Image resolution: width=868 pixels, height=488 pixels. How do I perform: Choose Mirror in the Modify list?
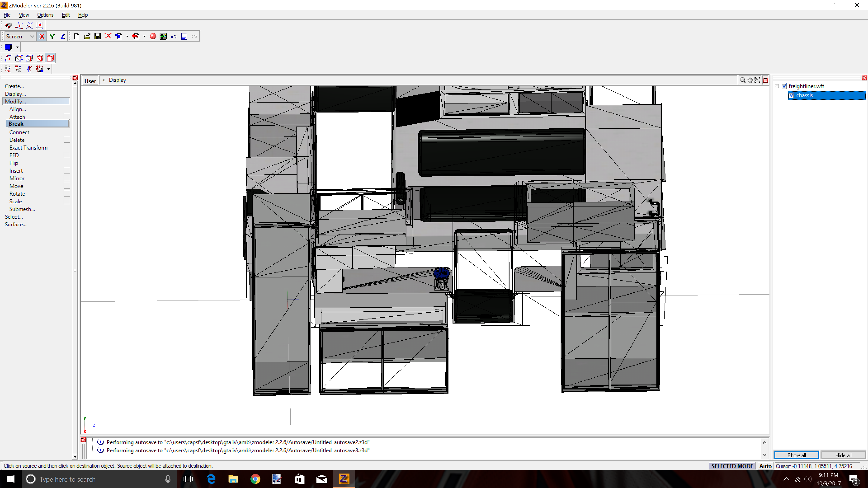pos(17,178)
